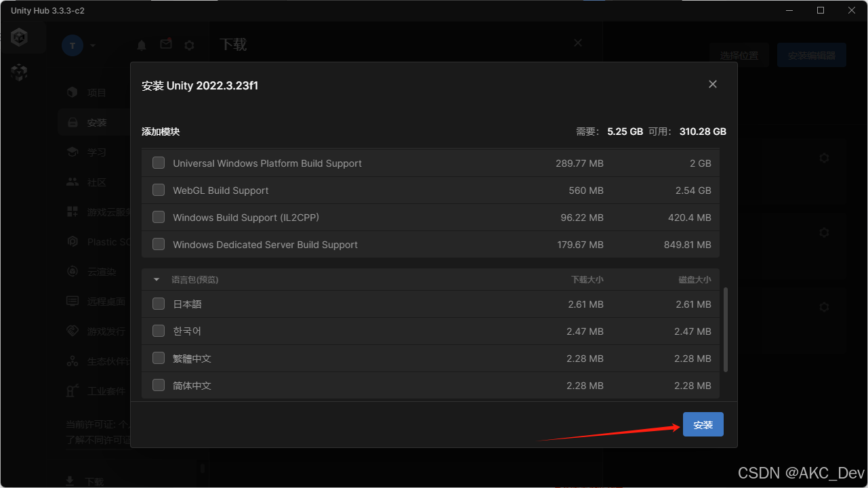Open gear menu of first installed editor
The image size is (868, 488).
click(x=824, y=158)
